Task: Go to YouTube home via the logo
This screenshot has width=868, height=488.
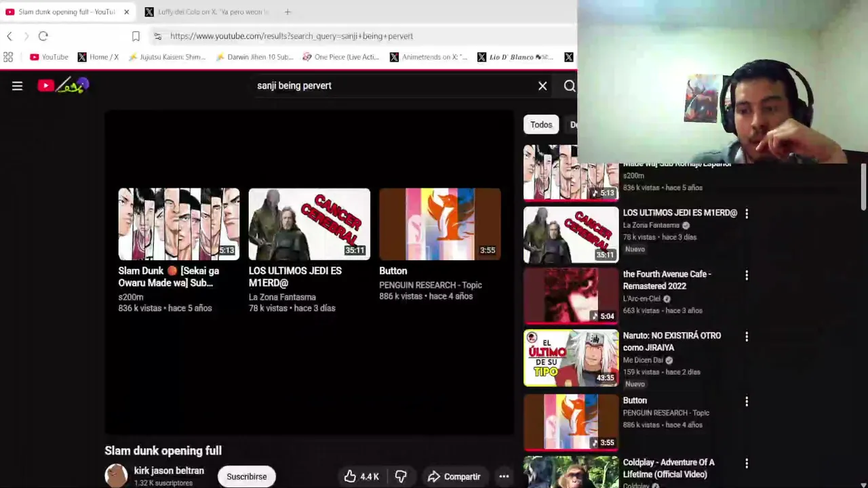Action: point(64,85)
